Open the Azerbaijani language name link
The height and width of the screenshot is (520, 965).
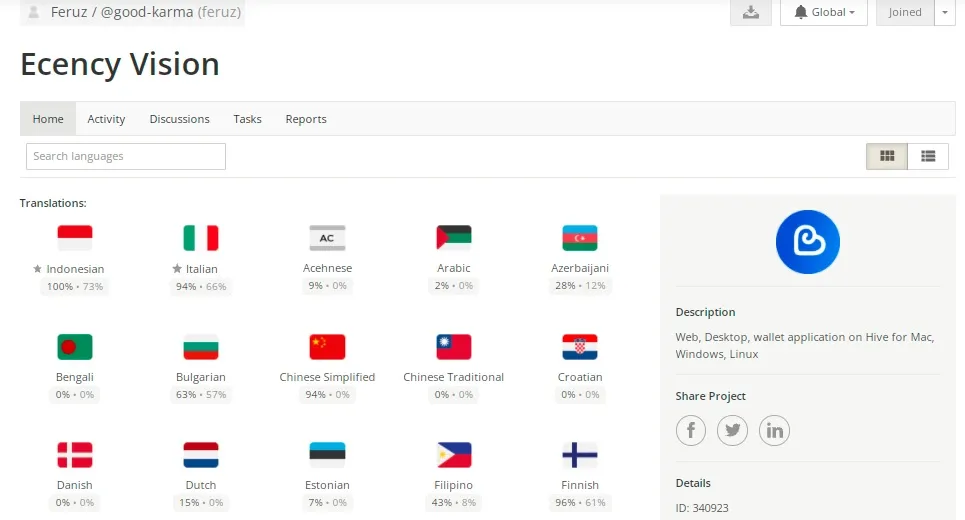click(580, 268)
